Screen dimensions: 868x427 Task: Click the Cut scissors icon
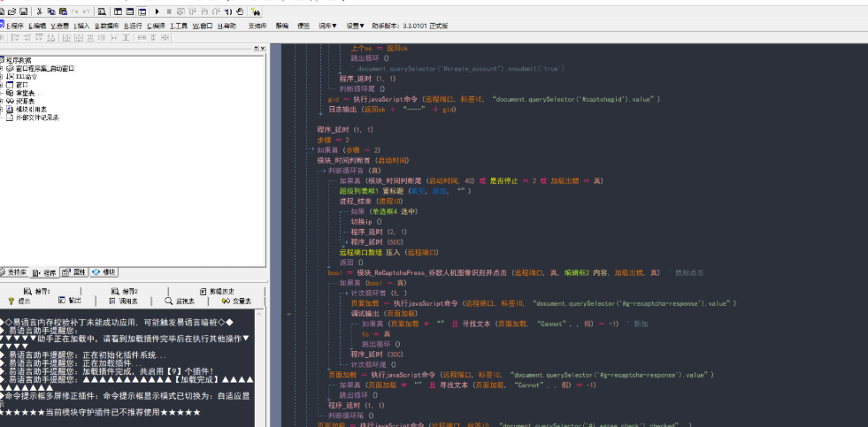pos(41,11)
